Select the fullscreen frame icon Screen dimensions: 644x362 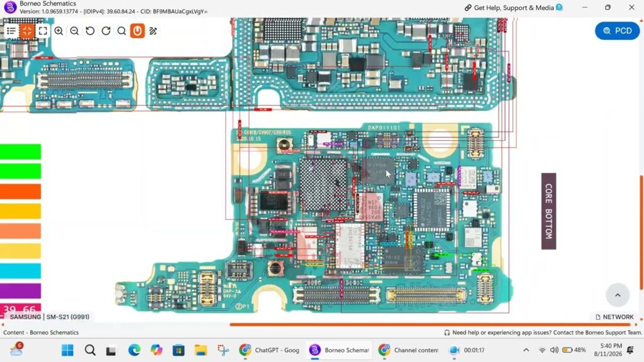(43, 31)
